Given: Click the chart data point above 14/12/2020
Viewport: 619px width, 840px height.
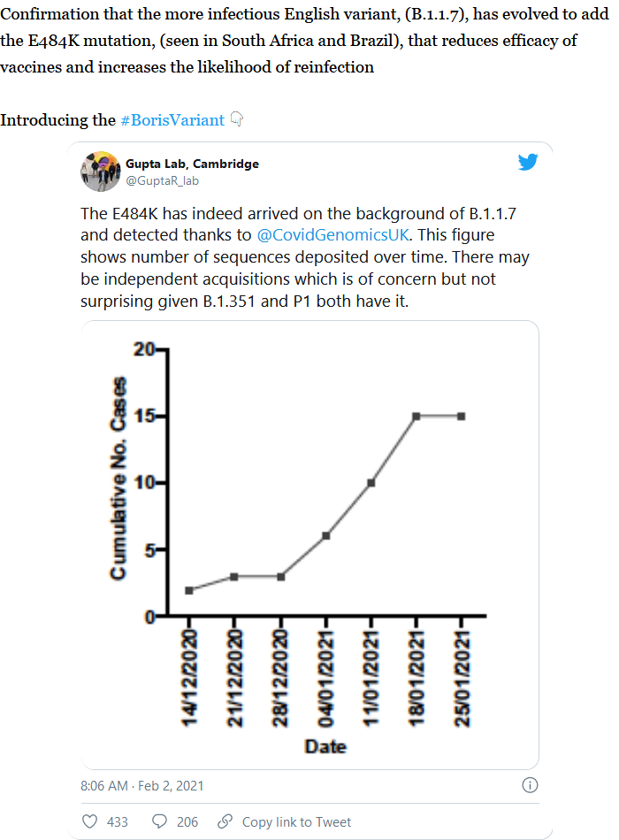Looking at the screenshot, I should 189,590.
